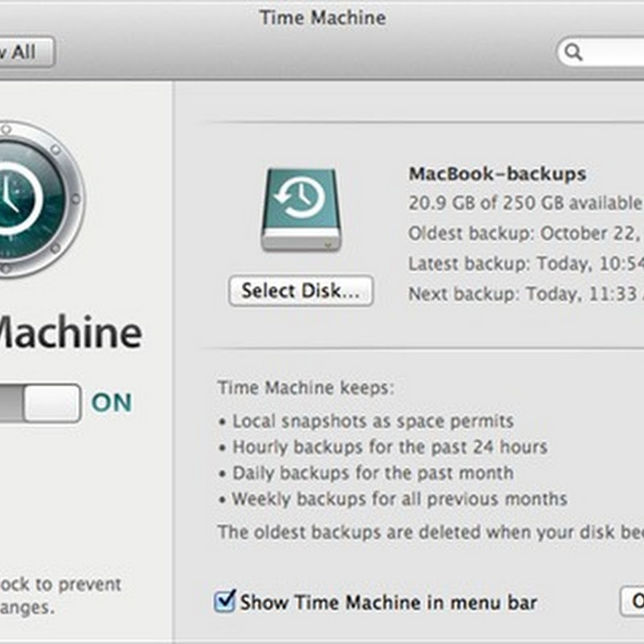Click the Time Machine window title
The width and height of the screenshot is (644, 644).
coord(323,18)
